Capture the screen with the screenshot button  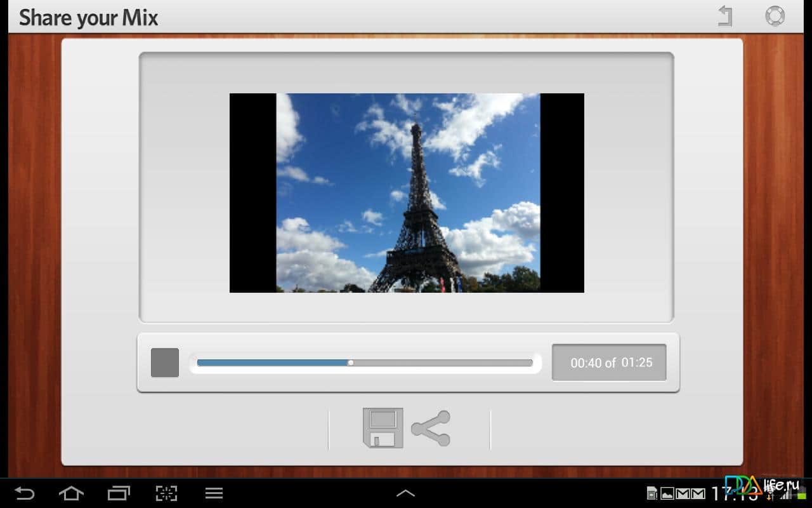(166, 493)
